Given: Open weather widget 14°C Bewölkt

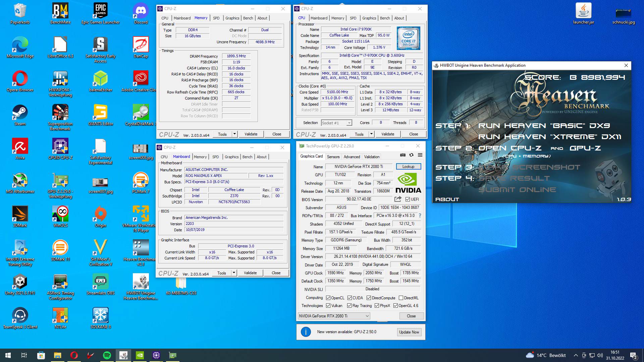Looking at the screenshot, I should (x=546, y=355).
